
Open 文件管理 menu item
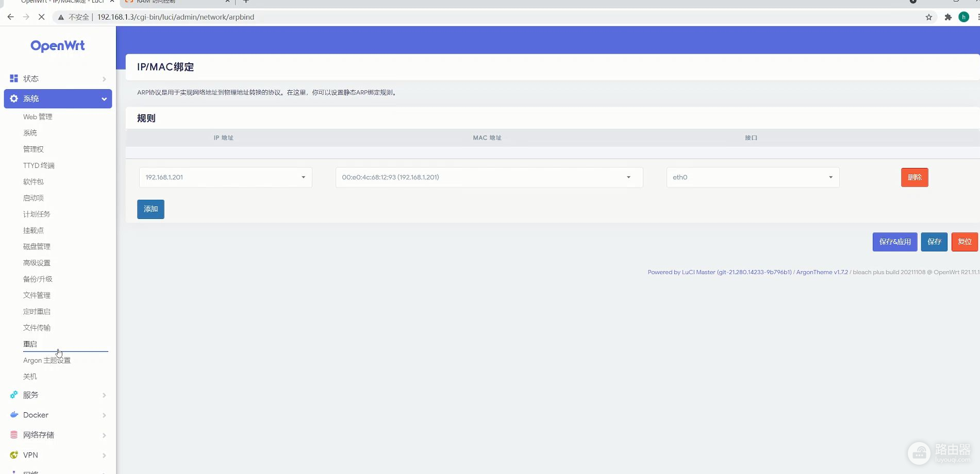37,295
